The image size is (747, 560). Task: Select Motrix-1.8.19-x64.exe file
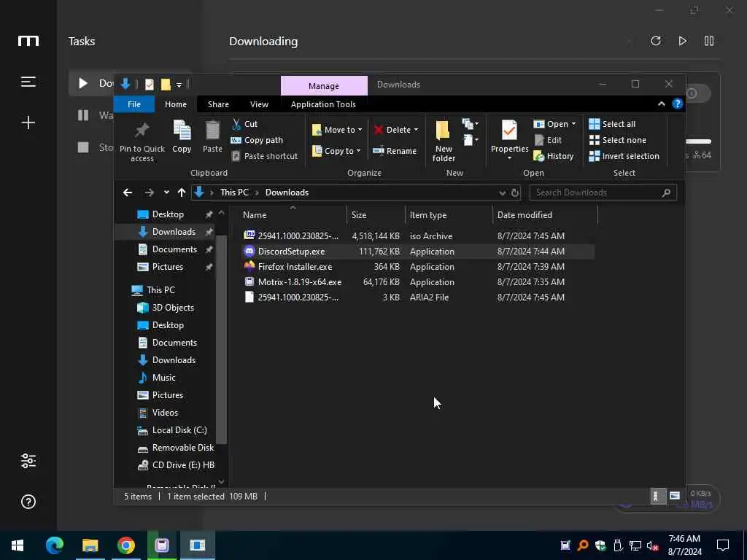pyautogui.click(x=417, y=282)
